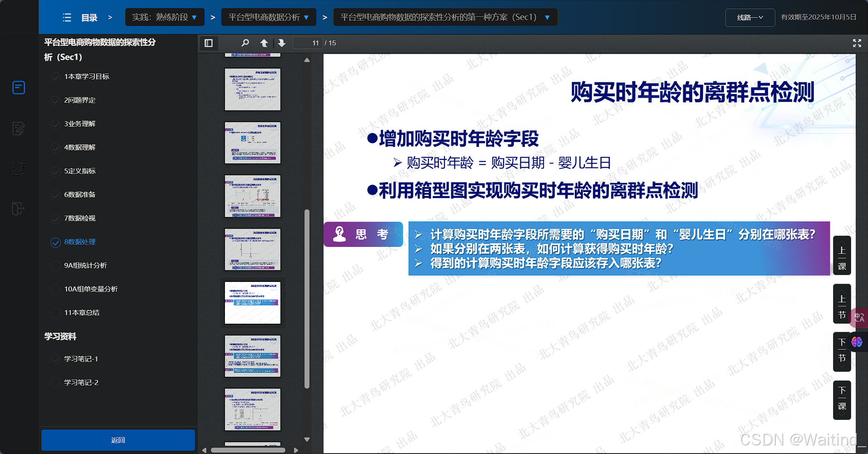868x454 pixels.
Task: Click thumbnail panel scroll down arrow
Action: pyautogui.click(x=307, y=439)
